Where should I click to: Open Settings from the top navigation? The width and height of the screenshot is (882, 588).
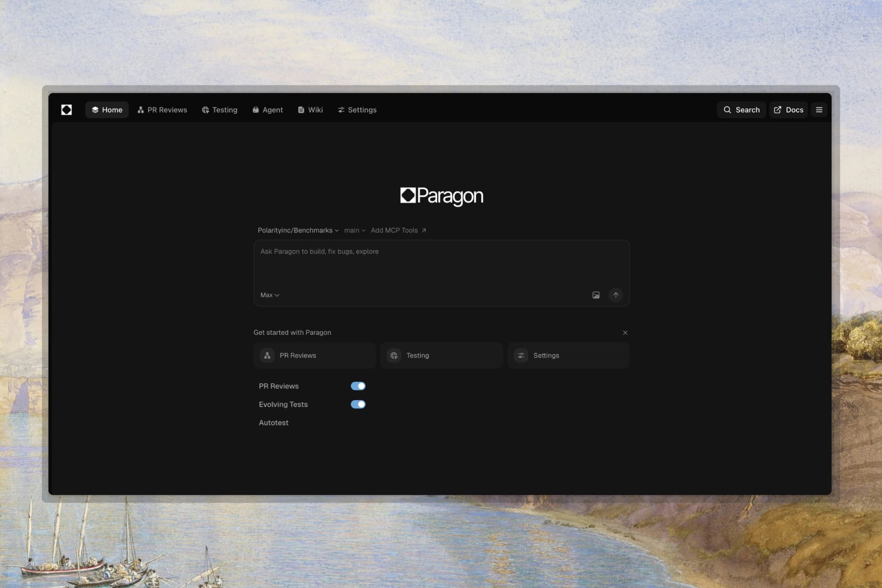(357, 110)
